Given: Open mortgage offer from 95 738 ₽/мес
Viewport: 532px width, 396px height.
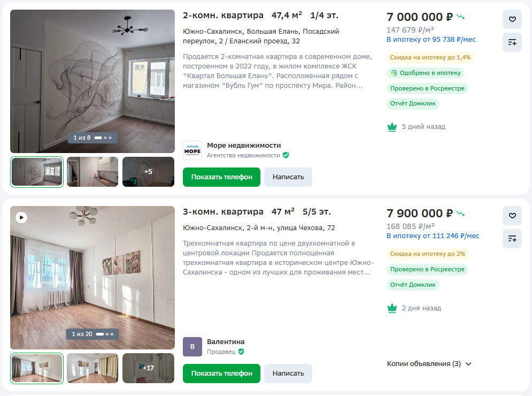Looking at the screenshot, I should coord(431,40).
